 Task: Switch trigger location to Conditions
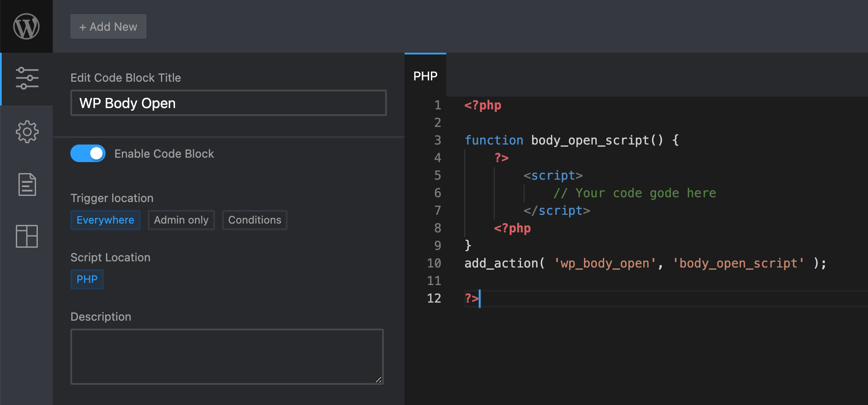coord(254,220)
